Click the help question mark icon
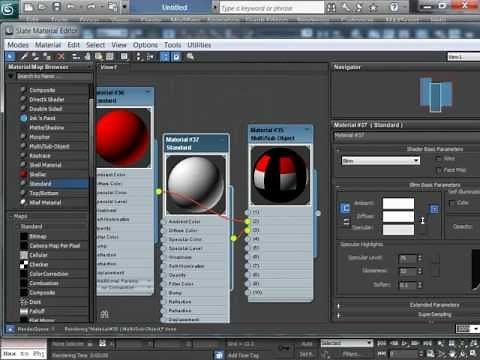Image resolution: width=480 pixels, height=360 pixels. (x=394, y=7)
